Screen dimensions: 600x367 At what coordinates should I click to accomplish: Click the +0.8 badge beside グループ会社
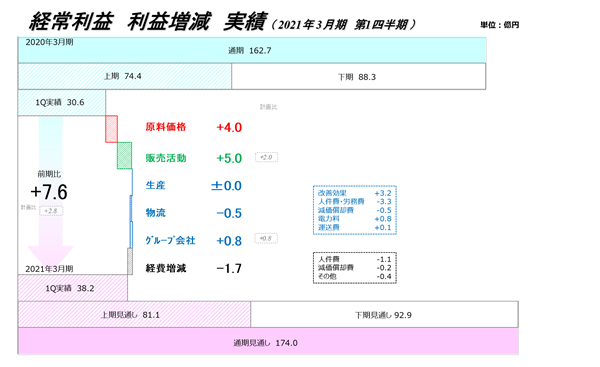266,238
